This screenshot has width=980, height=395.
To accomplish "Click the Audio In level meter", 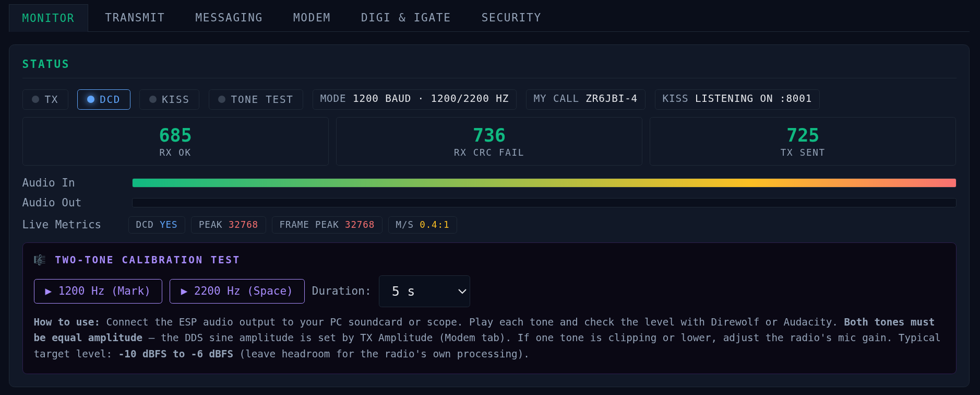I will [x=544, y=183].
